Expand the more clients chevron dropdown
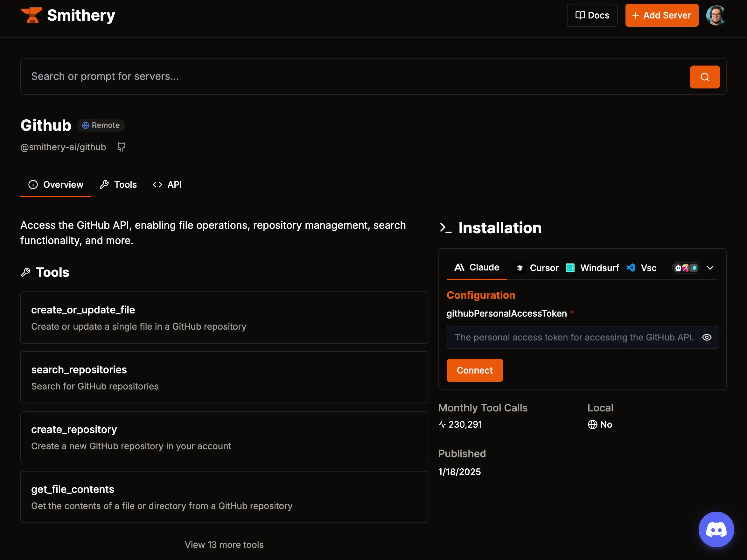Screen dimensions: 747x560 click(710, 268)
